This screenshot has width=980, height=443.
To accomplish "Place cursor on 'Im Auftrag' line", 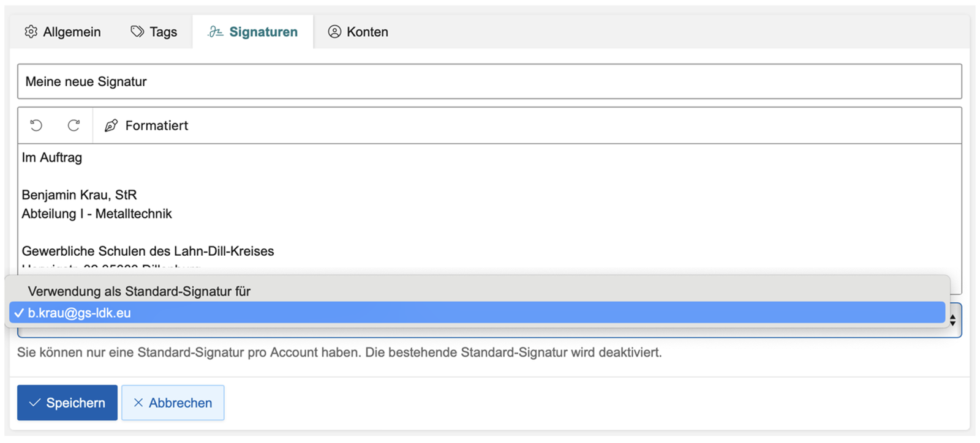I will (x=52, y=158).
